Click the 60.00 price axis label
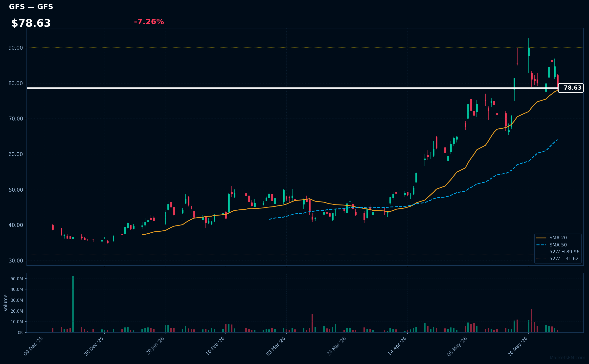The width and height of the screenshot is (589, 364). (16, 154)
